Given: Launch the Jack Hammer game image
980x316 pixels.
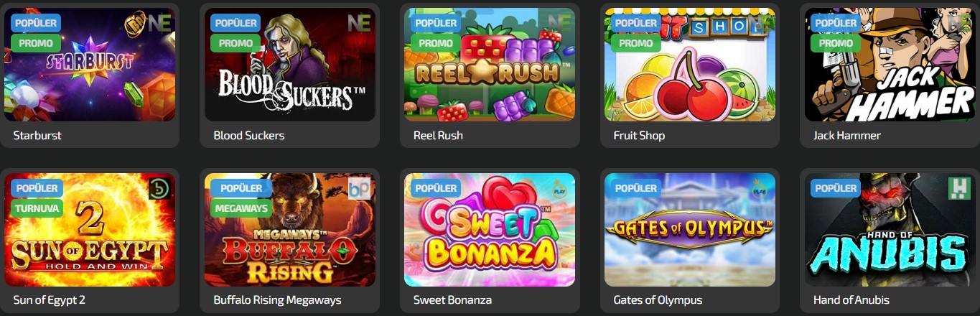Looking at the screenshot, I should point(890,65).
